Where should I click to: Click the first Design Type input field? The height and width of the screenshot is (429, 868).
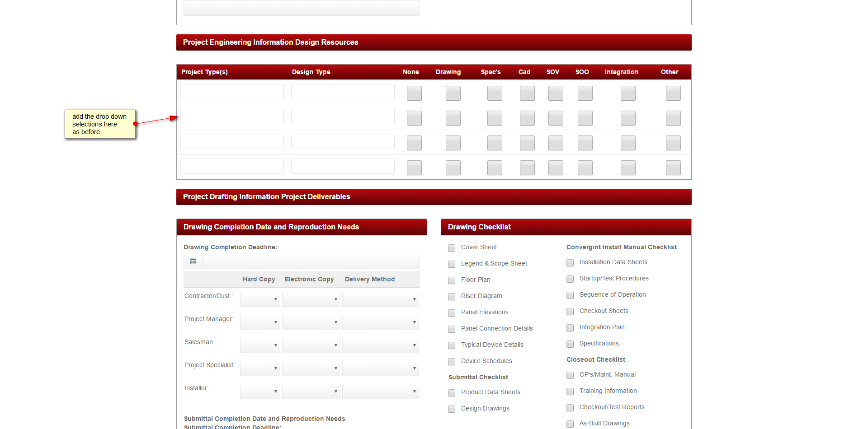click(x=343, y=92)
